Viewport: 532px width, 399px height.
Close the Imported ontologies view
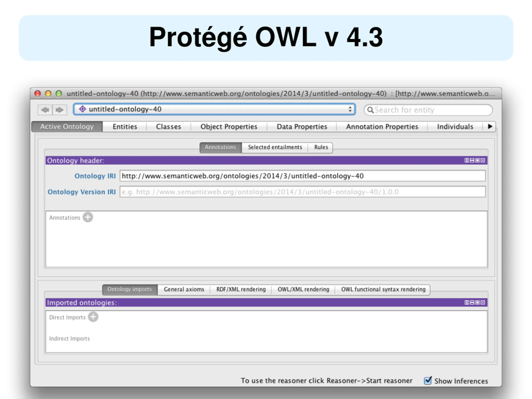(x=483, y=302)
